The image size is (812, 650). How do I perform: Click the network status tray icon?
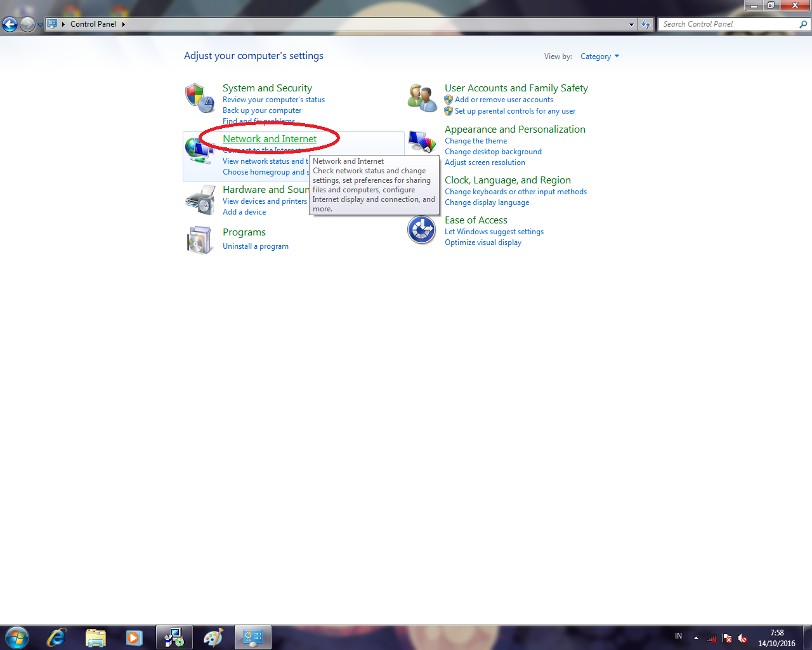pyautogui.click(x=712, y=639)
